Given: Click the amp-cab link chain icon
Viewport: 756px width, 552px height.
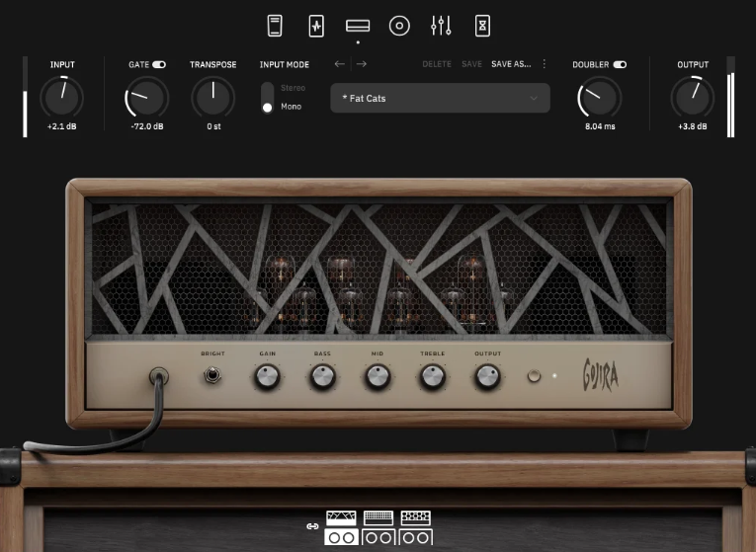Looking at the screenshot, I should click(x=312, y=526).
